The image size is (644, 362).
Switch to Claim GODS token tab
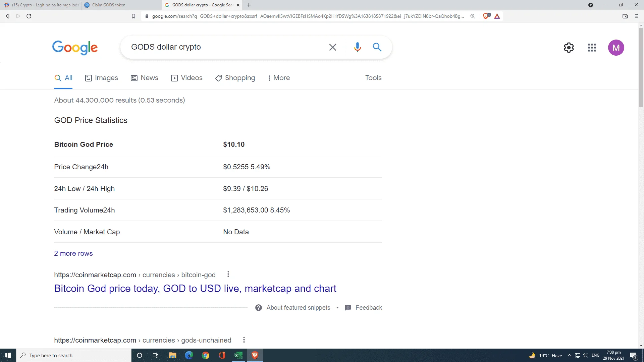pyautogui.click(x=121, y=5)
